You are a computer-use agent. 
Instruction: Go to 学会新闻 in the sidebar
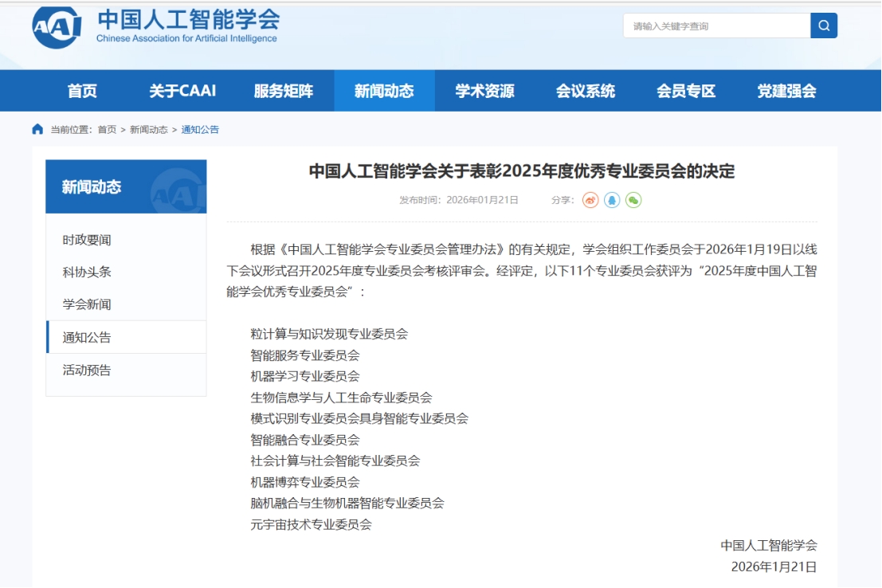(87, 304)
